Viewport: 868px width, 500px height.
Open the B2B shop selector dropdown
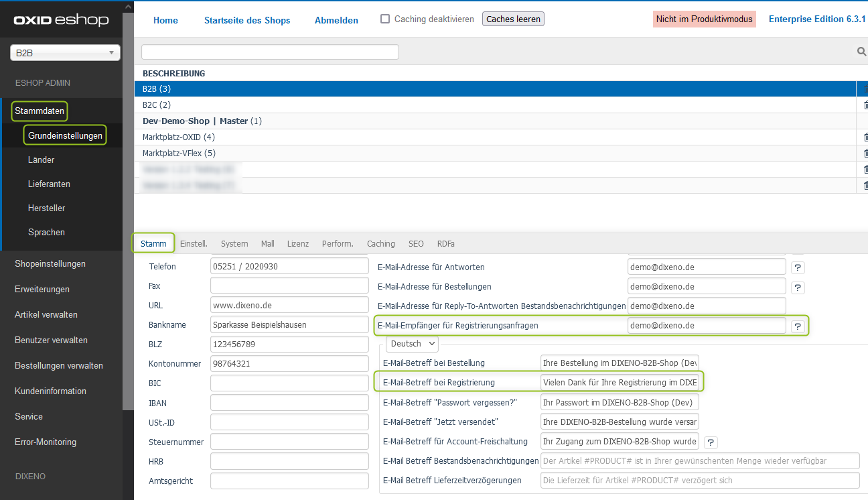[66, 53]
